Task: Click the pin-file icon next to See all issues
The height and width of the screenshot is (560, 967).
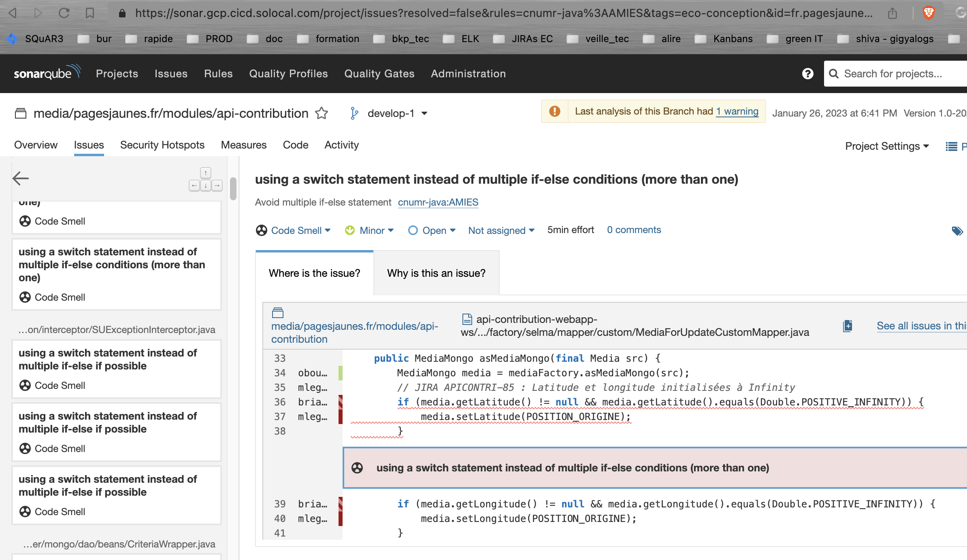Action: pyautogui.click(x=847, y=326)
